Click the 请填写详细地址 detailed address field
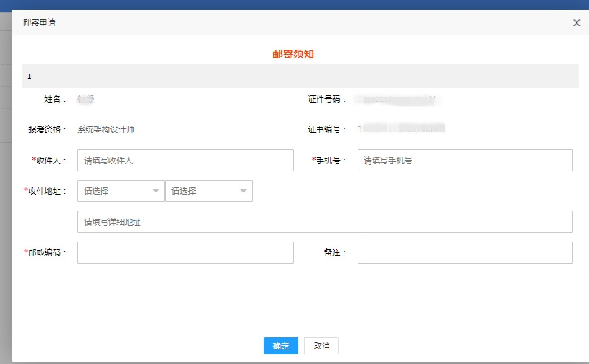Screen dimensions: 589x364 click(x=325, y=222)
